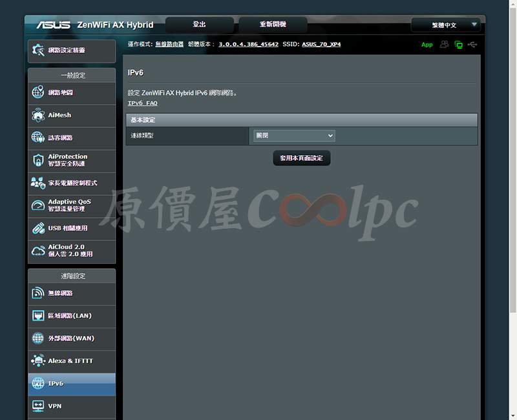The width and height of the screenshot is (517, 420).
Task: Open the Network Map globe icon
Action: click(38, 92)
